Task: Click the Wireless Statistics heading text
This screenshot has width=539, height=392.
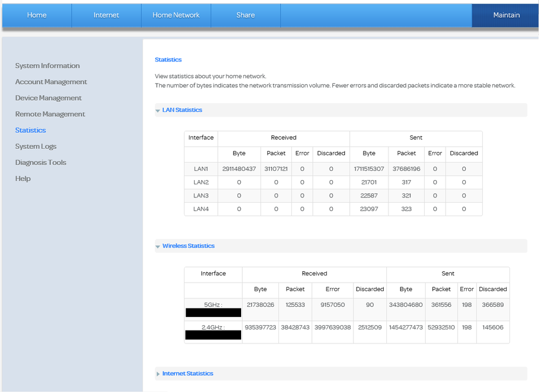Action: pyautogui.click(x=188, y=246)
